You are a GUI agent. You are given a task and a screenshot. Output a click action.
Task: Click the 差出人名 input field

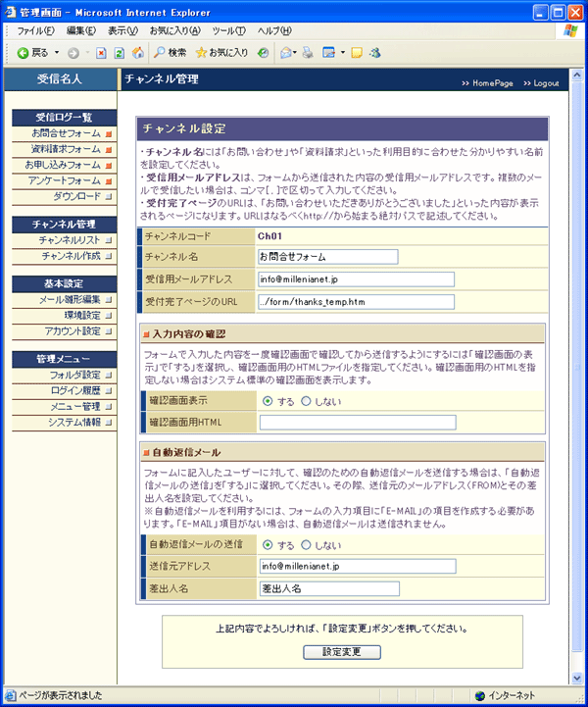click(x=329, y=589)
